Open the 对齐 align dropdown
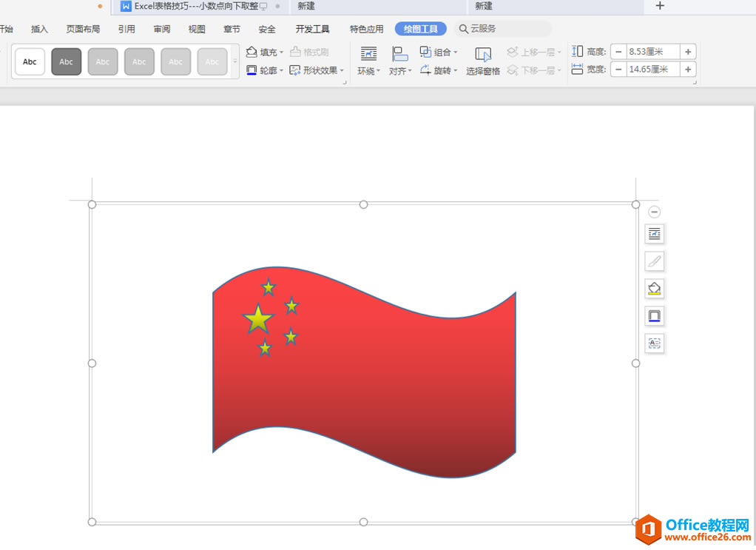 point(400,61)
